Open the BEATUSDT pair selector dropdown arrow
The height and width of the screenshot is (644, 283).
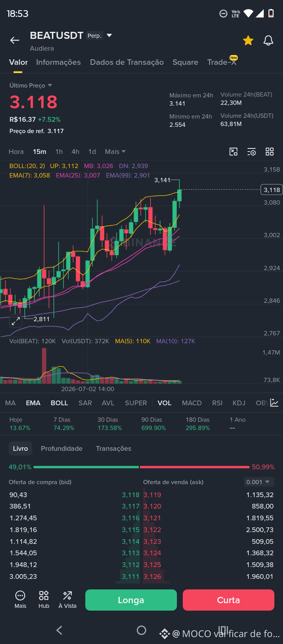click(110, 35)
